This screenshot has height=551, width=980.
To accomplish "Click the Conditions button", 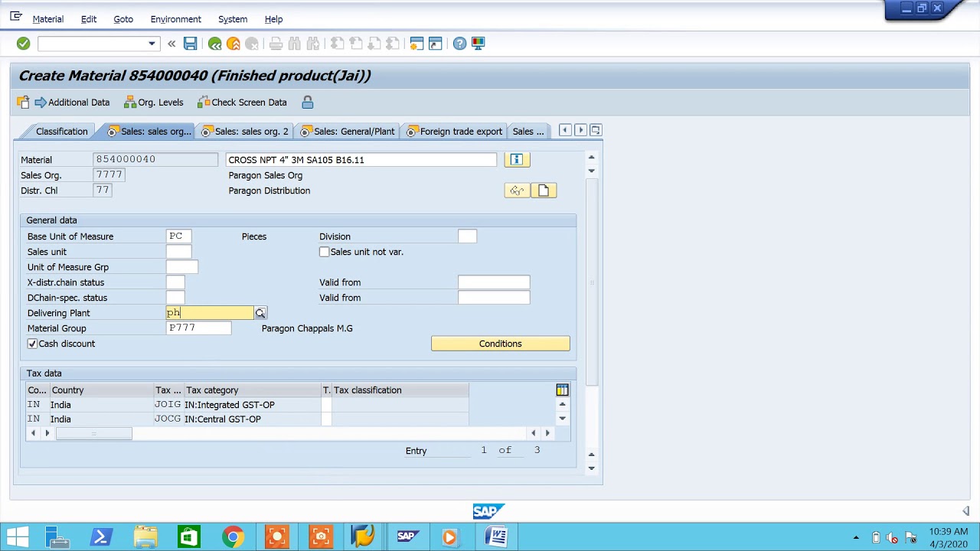I will (500, 344).
